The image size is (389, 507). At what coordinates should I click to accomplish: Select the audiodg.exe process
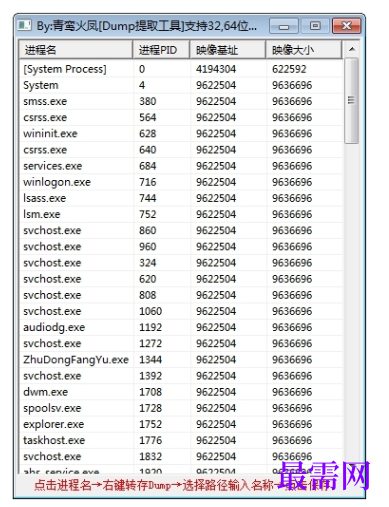pos(181,327)
